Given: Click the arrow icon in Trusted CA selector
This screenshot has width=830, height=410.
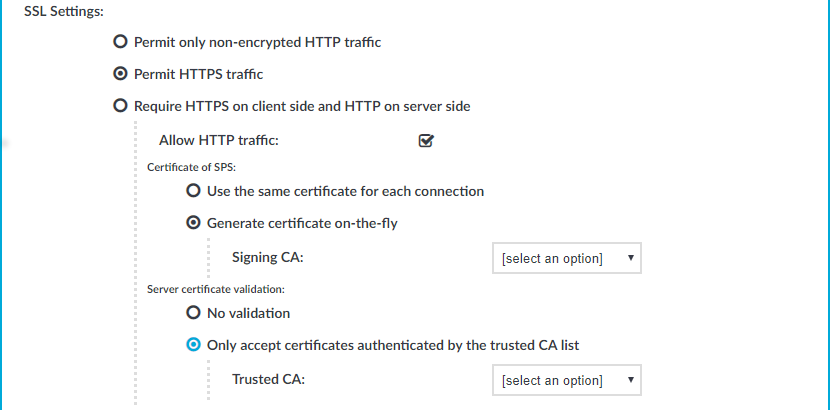Looking at the screenshot, I should point(630,380).
